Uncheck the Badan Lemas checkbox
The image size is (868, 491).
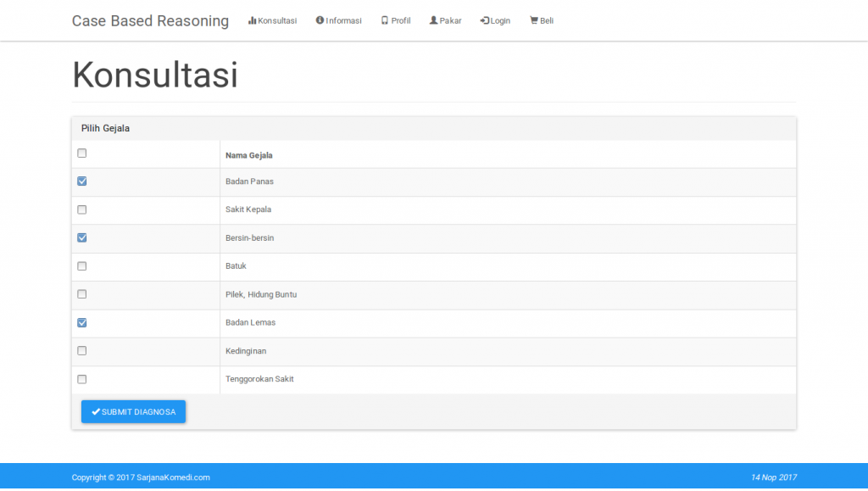tap(82, 323)
